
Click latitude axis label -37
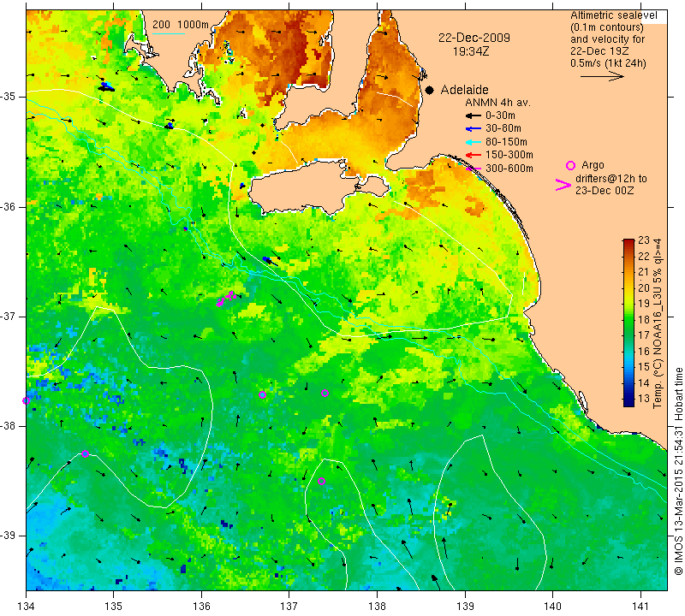point(9,316)
